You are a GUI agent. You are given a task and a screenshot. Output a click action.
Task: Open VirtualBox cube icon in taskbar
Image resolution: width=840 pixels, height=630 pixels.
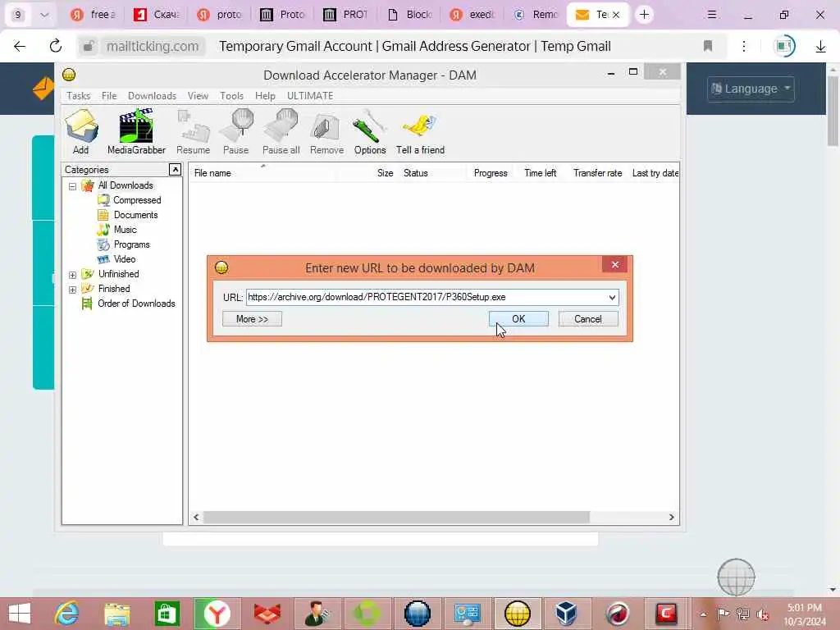pos(566,614)
